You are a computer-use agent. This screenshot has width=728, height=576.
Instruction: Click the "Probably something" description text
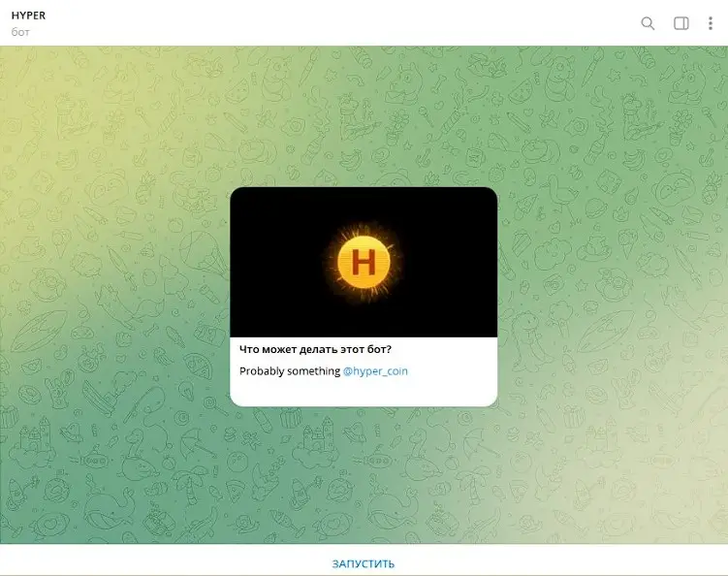point(289,371)
